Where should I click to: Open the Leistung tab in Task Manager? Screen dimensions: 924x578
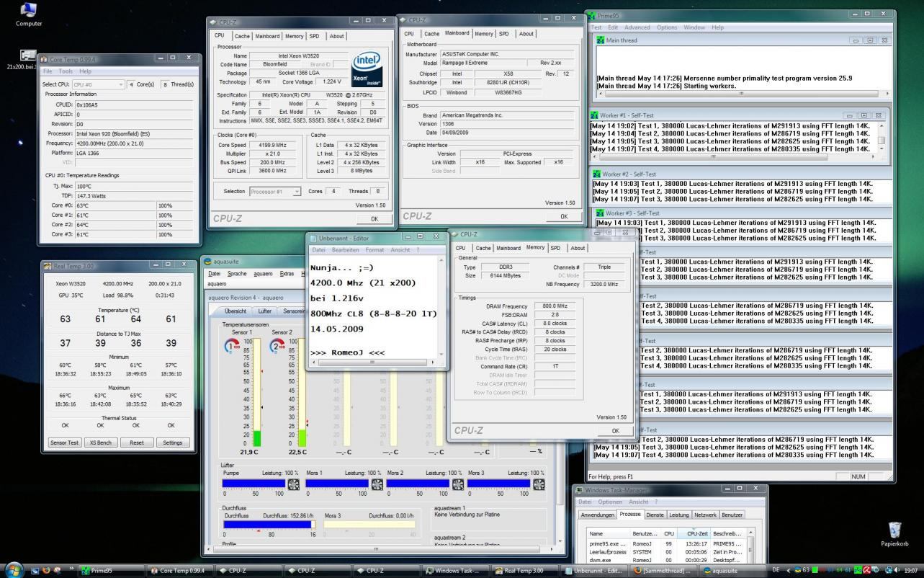click(x=678, y=515)
